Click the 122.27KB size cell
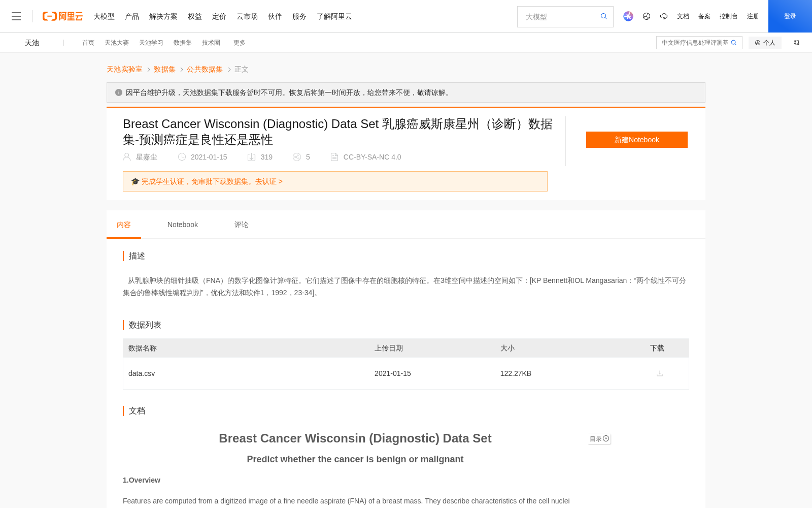Viewport: 812px width, 508px height. 516,373
